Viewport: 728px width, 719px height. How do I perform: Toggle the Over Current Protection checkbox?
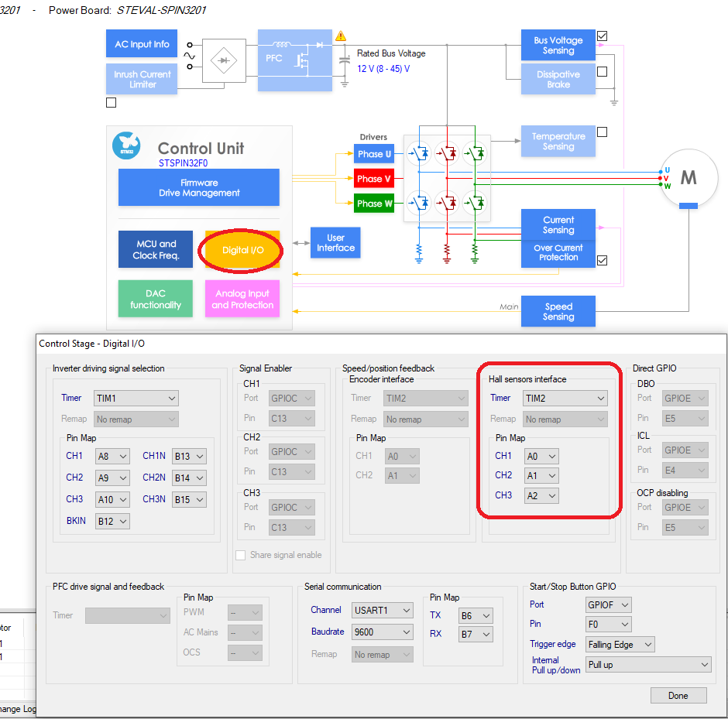pos(603,260)
